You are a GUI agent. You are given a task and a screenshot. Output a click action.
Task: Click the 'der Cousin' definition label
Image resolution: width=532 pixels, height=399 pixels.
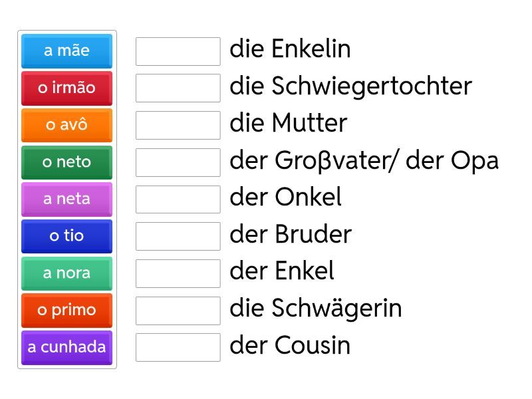pyautogui.click(x=289, y=346)
